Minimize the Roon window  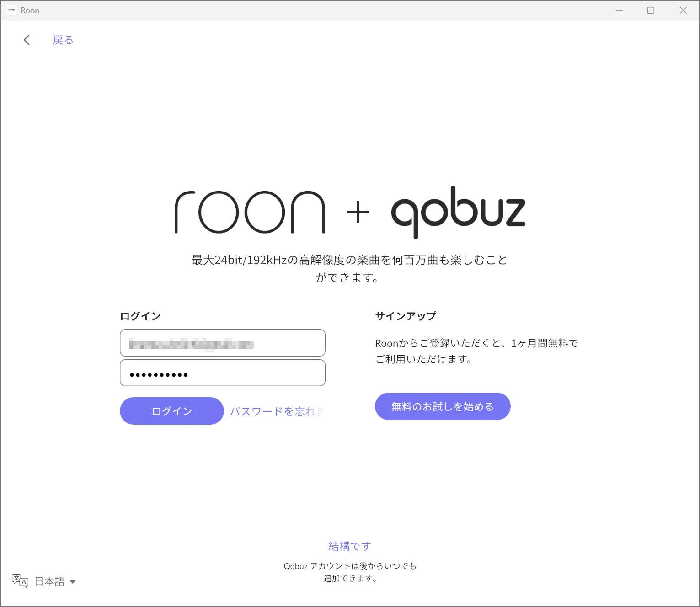(x=619, y=10)
